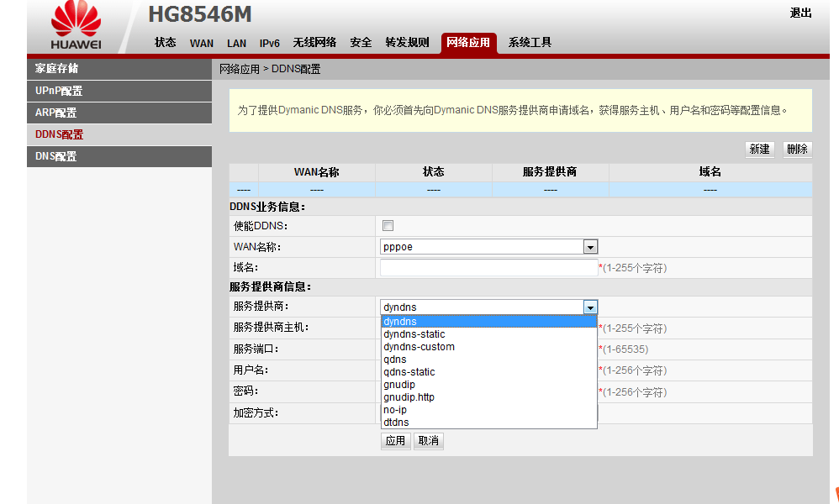Open the 无线网络 tab
Image resolution: width=839 pixels, height=504 pixels.
pos(314,43)
